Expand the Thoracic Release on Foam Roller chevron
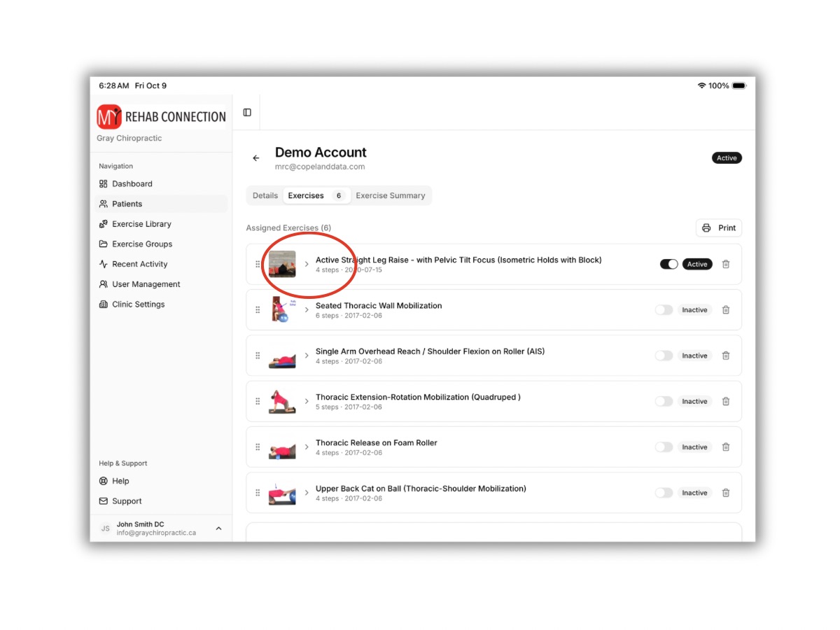The height and width of the screenshot is (630, 840). tap(307, 447)
